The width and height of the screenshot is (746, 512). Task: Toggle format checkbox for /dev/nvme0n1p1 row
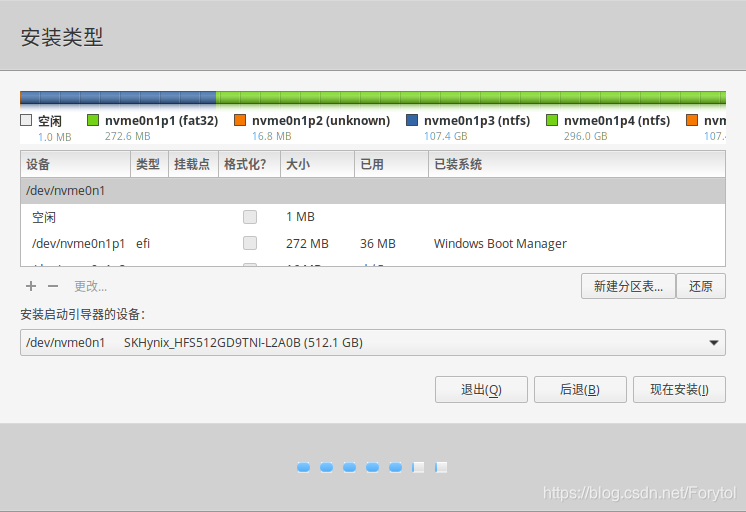[250, 243]
